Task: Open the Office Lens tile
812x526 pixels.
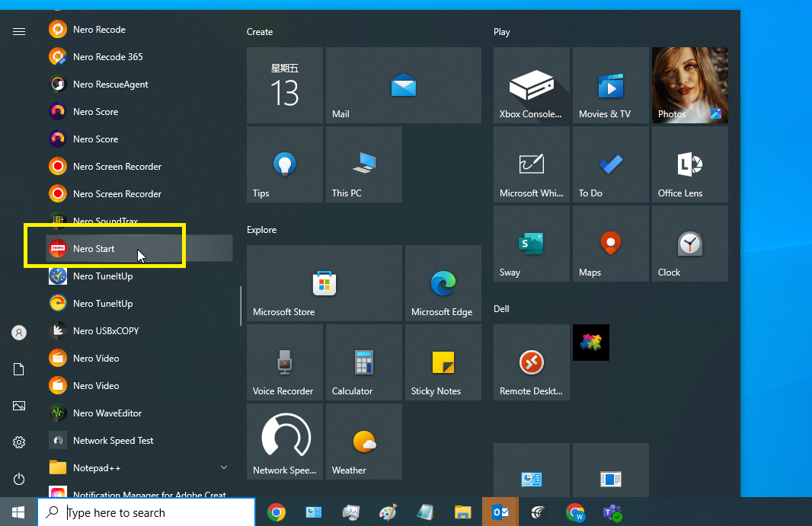Action: tap(690, 164)
